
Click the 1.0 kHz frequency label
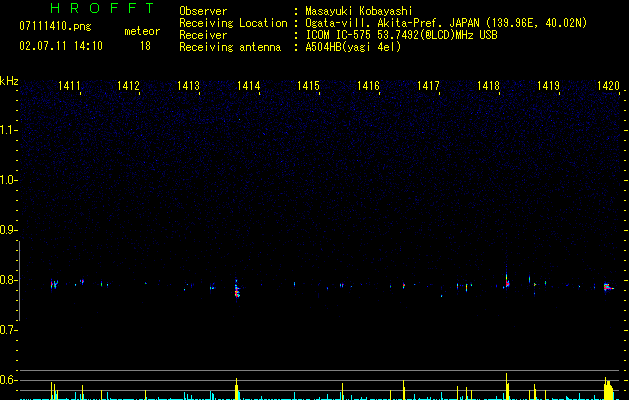tap(8, 180)
